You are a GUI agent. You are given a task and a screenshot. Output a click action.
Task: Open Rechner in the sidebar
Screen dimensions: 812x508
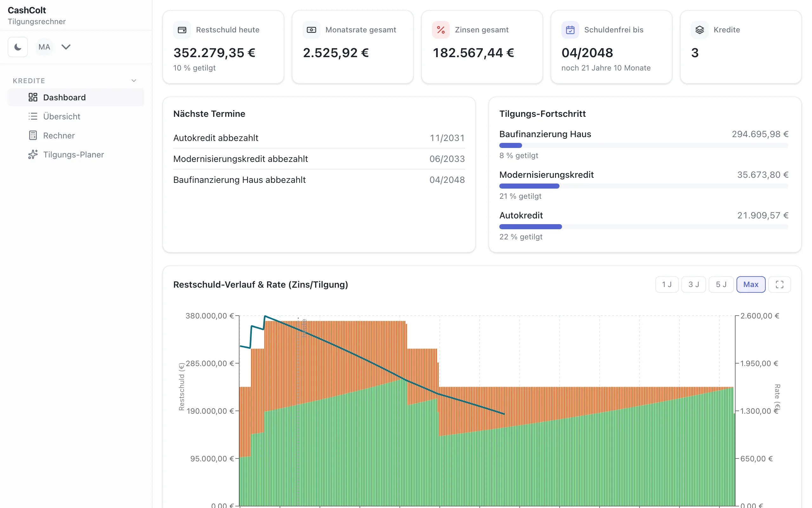(x=76, y=135)
